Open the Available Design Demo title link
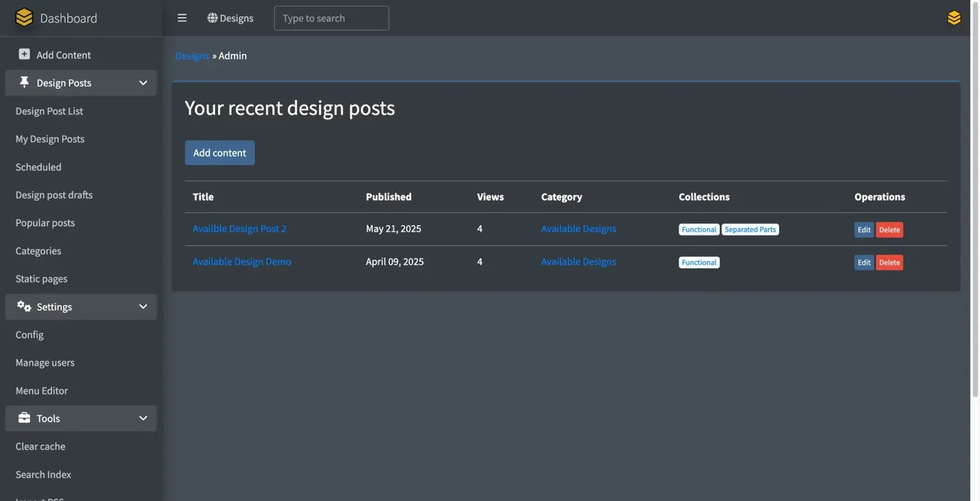The height and width of the screenshot is (501, 980). (x=241, y=262)
